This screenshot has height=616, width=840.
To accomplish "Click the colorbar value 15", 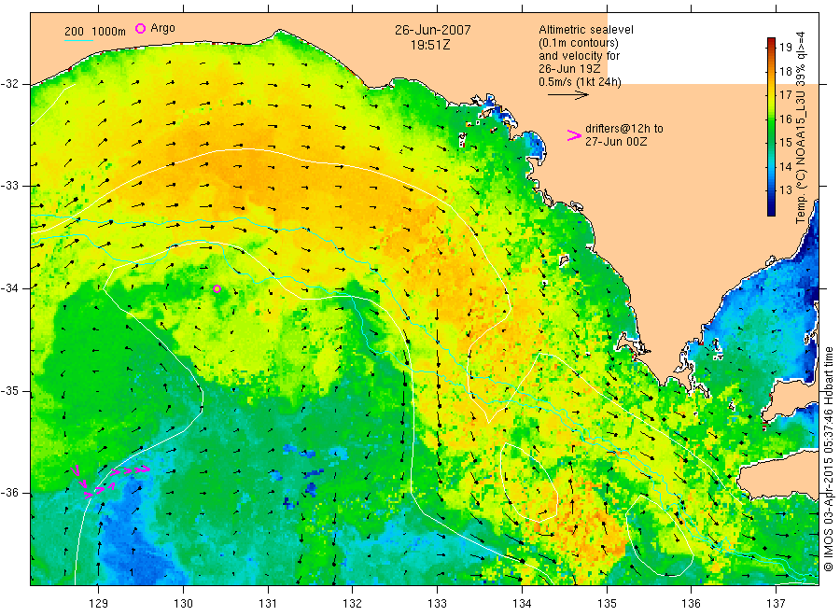I will (x=785, y=143).
